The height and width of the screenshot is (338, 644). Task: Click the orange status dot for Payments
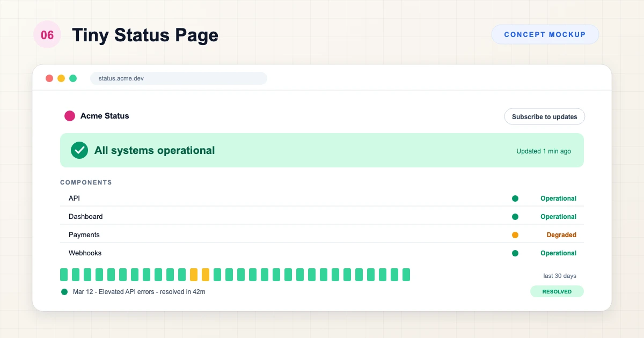(515, 235)
